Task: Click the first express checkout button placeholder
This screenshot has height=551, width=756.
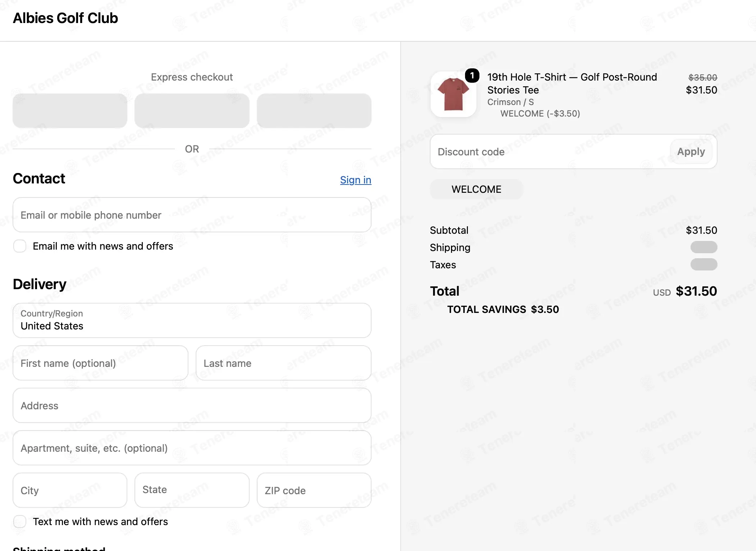Action: click(70, 111)
